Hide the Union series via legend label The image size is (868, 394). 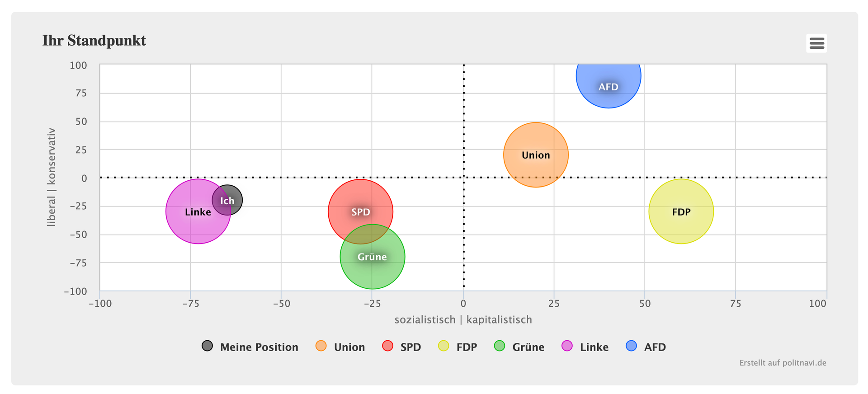coord(349,347)
